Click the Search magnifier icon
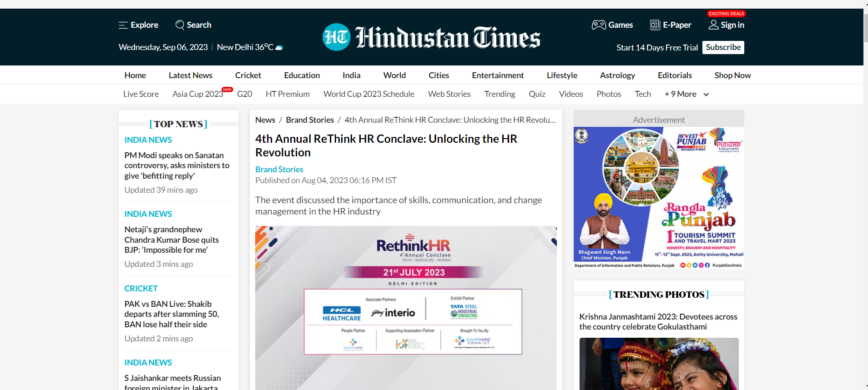The image size is (868, 390). [180, 25]
